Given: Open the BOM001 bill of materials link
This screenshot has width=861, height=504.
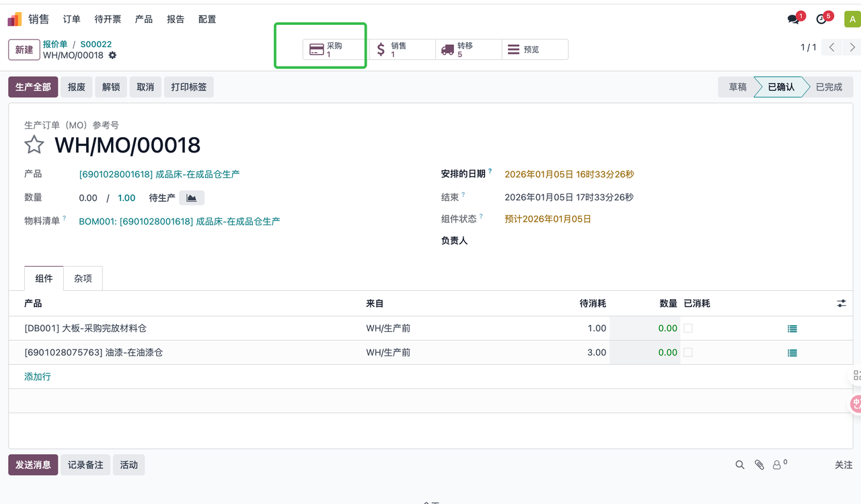Looking at the screenshot, I should click(180, 221).
